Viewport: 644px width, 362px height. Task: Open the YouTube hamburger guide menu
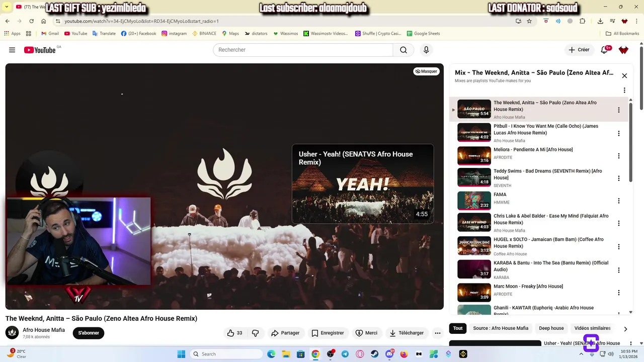coord(12,50)
